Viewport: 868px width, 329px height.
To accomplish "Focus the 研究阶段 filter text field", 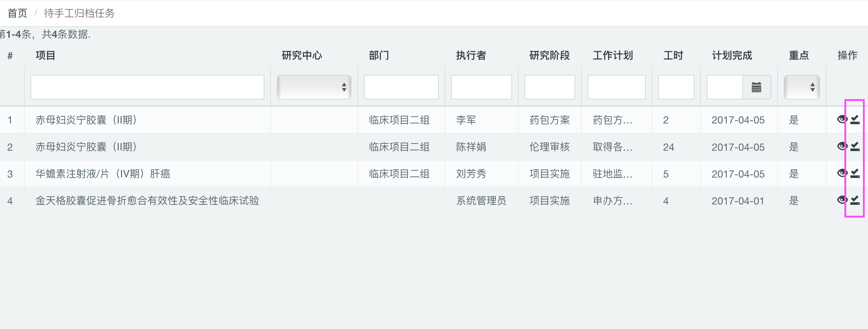I will pos(550,87).
